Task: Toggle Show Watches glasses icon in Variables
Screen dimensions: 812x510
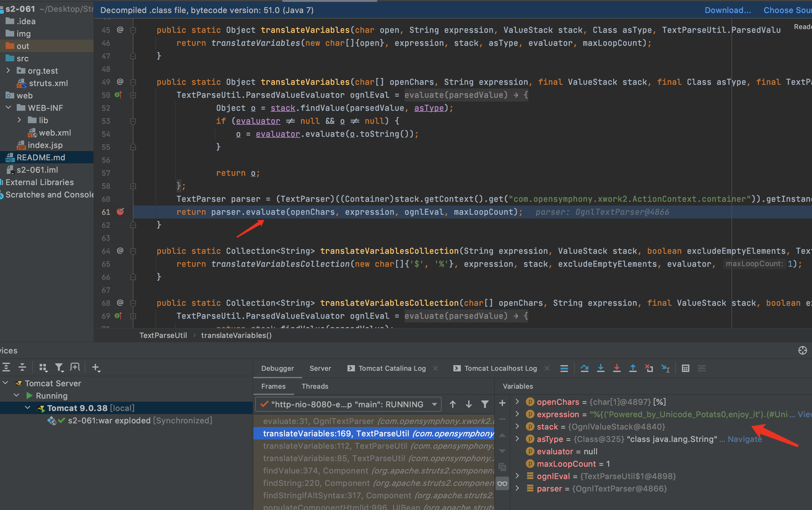Action: 502,484
